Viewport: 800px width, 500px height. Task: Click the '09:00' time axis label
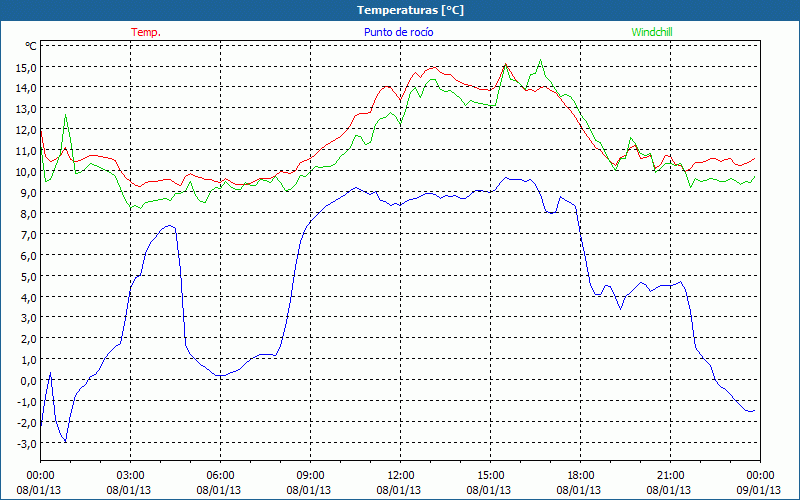(310, 476)
